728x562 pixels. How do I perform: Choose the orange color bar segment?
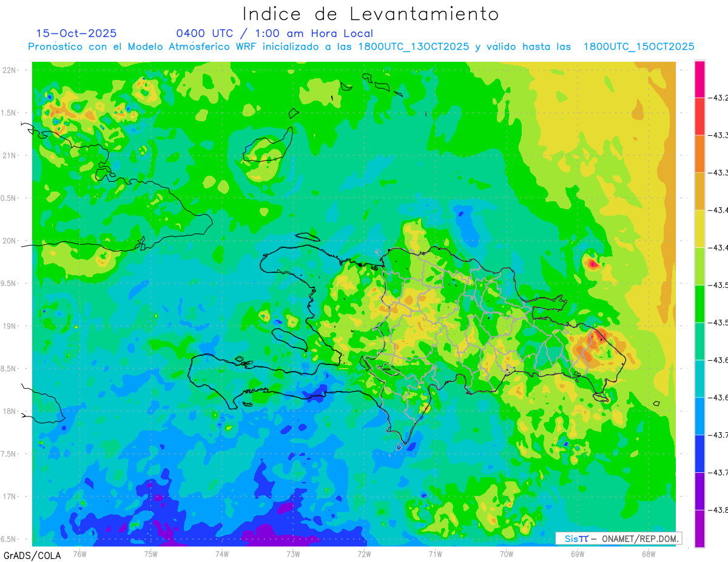[x=699, y=153]
